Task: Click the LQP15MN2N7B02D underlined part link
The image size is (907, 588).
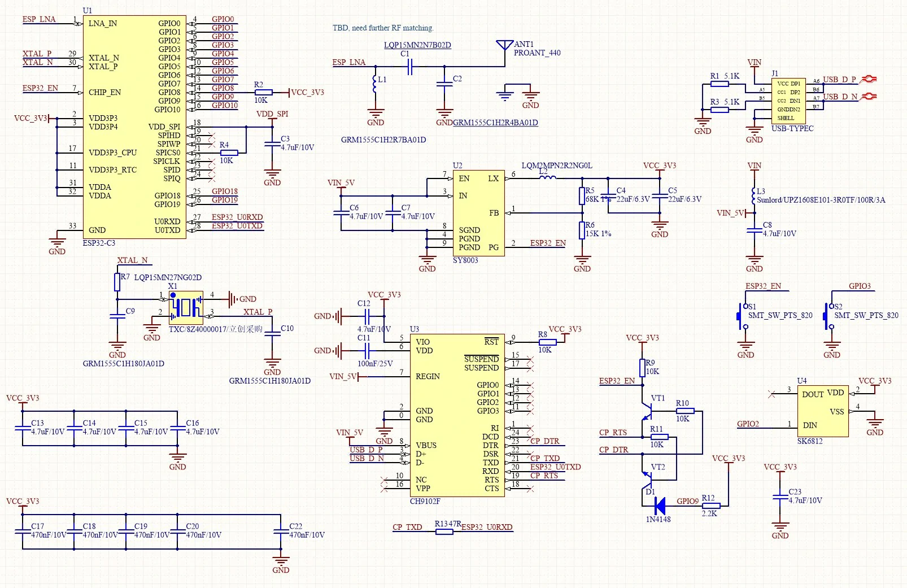Action: click(417, 45)
